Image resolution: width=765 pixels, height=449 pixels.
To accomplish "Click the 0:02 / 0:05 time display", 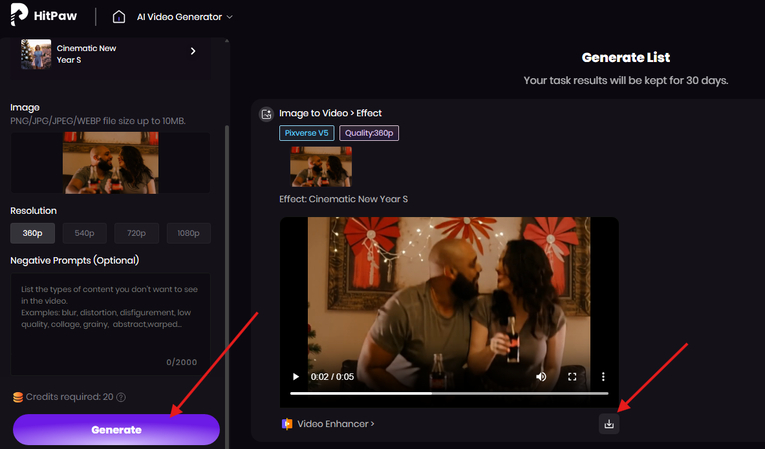I will (x=332, y=377).
